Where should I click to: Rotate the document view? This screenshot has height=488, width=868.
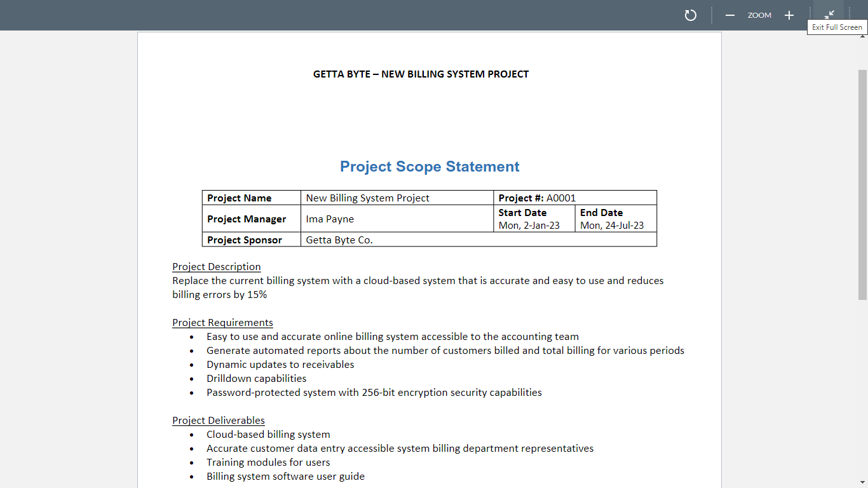[691, 15]
